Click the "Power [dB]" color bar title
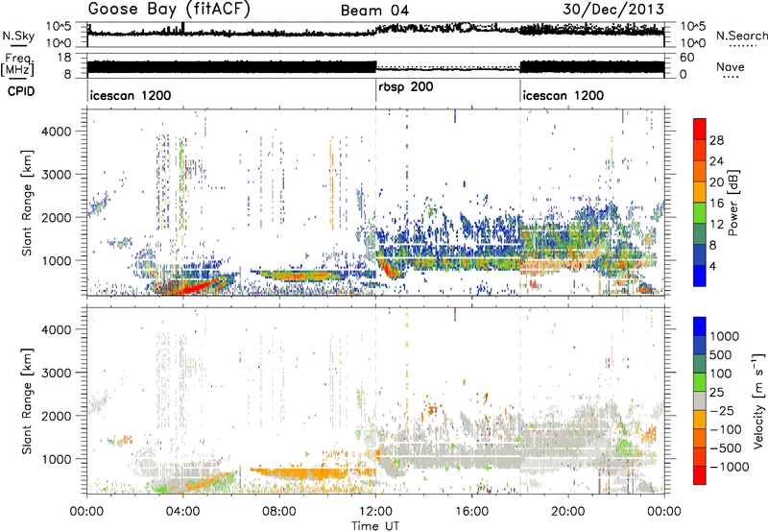The width and height of the screenshot is (768, 532). point(732,203)
